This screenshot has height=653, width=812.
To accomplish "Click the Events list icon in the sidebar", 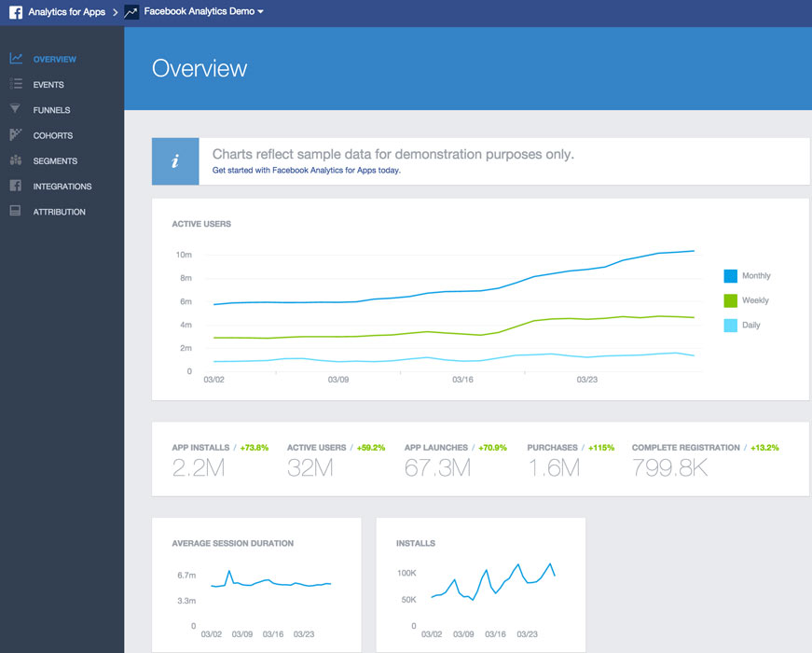I will click(16, 83).
